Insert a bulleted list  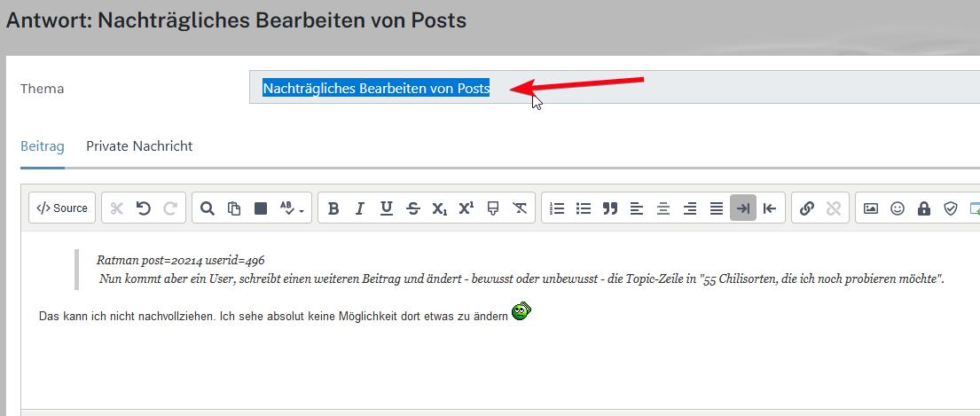pyautogui.click(x=584, y=208)
